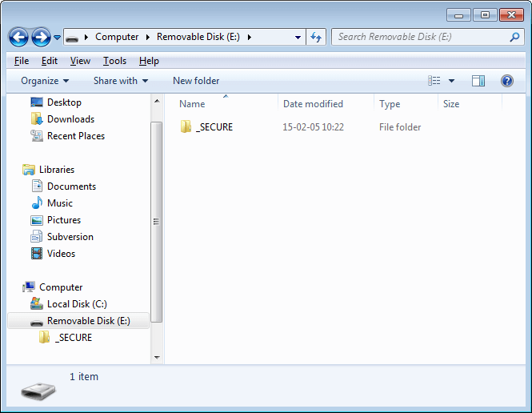The width and height of the screenshot is (532, 413).
Task: Sort by the Date modified column header
Action: tap(313, 104)
